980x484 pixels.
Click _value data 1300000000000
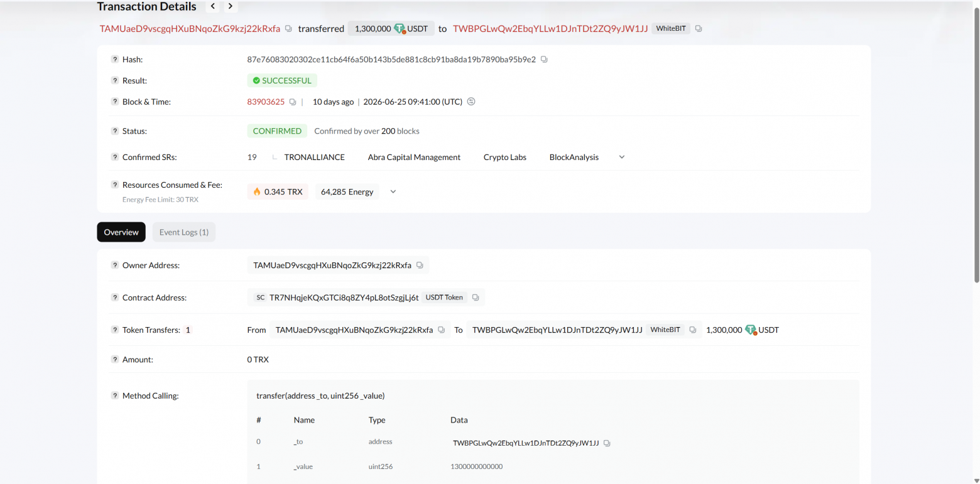point(476,466)
